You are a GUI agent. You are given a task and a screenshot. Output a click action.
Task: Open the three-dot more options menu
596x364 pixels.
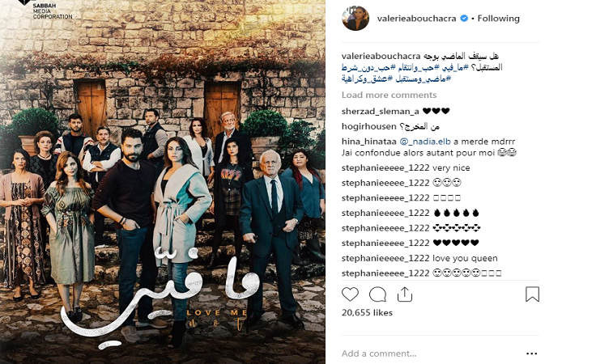(x=531, y=353)
